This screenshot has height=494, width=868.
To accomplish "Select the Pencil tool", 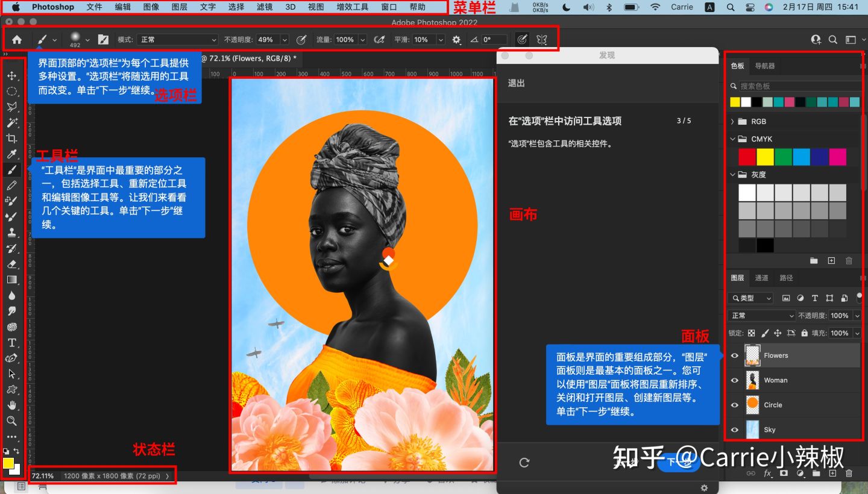I will point(12,186).
